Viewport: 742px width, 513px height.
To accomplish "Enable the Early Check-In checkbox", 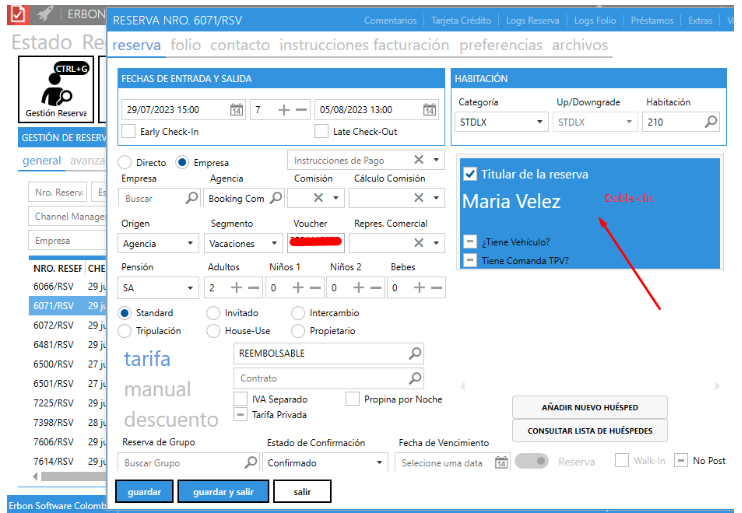I will pyautogui.click(x=128, y=131).
